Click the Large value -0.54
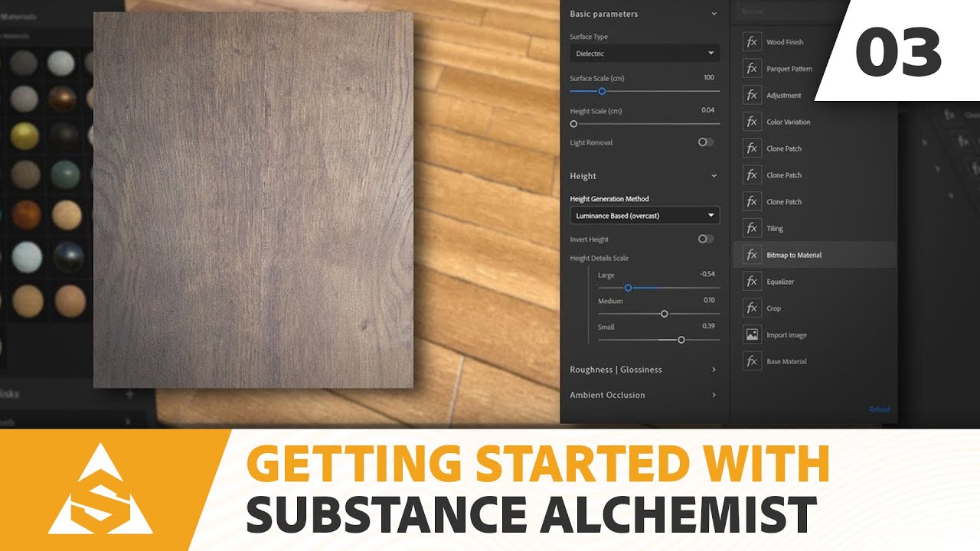This screenshot has width=980, height=551. pyautogui.click(x=707, y=274)
